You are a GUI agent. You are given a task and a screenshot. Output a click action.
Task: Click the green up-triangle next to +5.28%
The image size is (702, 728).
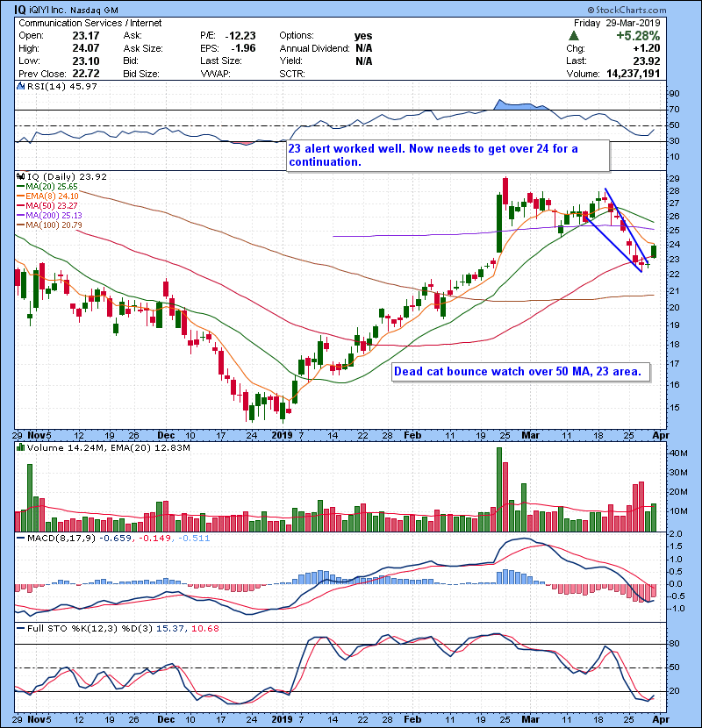pyautogui.click(x=574, y=36)
